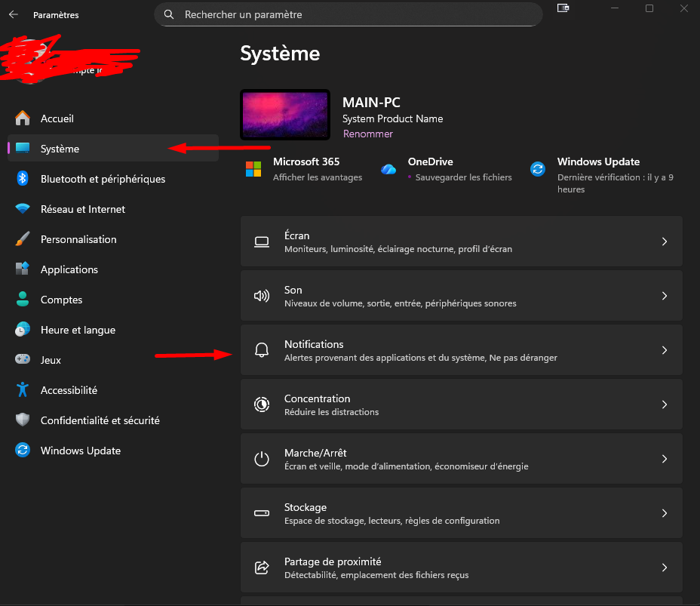Click the Windows Update sync icon at top
700x606 pixels.
point(538,169)
